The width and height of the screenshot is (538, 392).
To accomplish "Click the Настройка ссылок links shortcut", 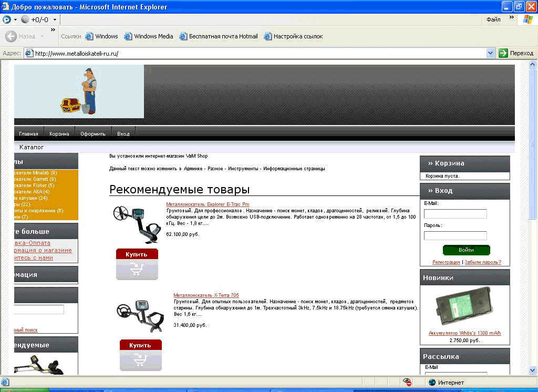I will pos(293,36).
